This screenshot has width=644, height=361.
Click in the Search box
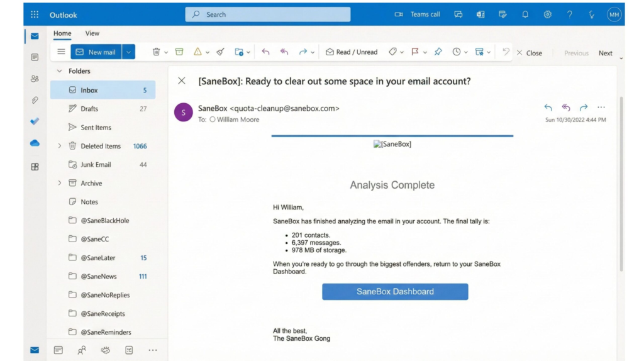coord(268,14)
